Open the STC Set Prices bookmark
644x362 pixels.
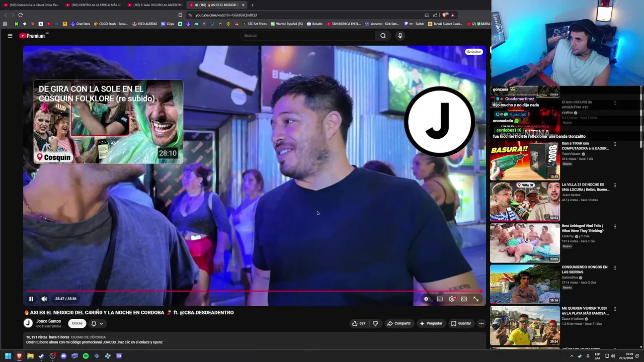(255, 24)
